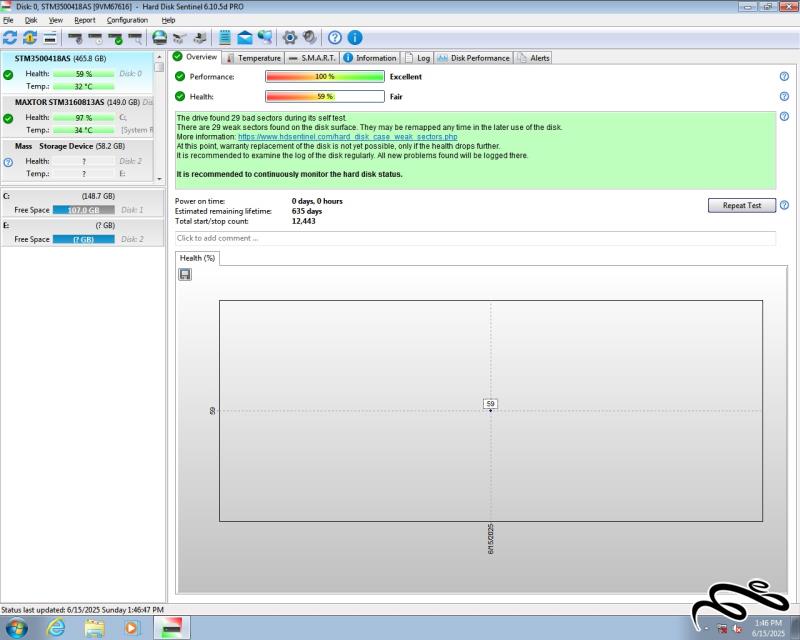The image size is (800, 640).
Task: Click the 'Excellent' performance rating text
Action: (406, 77)
